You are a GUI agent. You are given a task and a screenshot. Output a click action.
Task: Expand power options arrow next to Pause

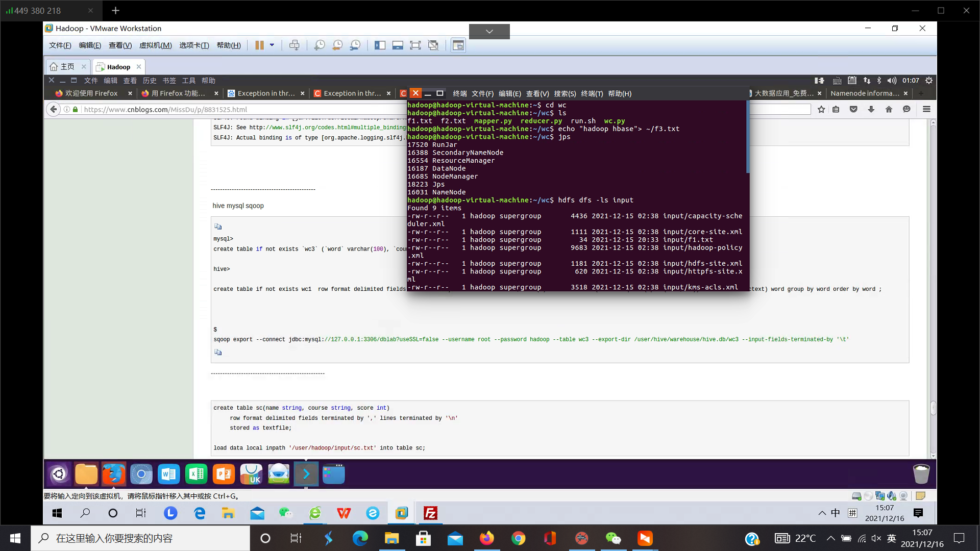tap(272, 45)
